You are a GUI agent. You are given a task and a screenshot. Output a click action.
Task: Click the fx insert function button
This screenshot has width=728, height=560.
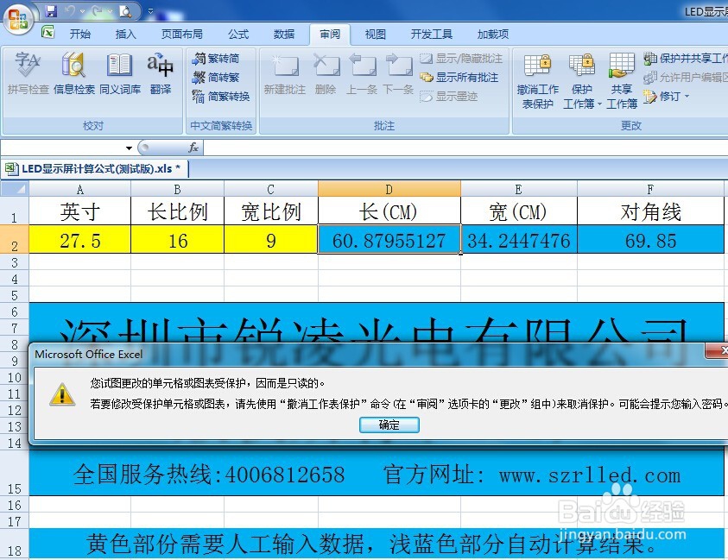193,148
